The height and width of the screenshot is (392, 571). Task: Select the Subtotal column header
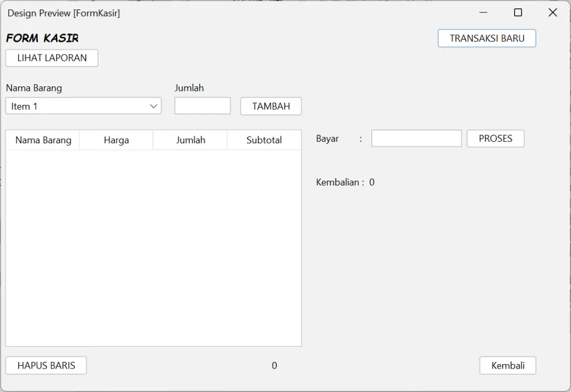264,140
